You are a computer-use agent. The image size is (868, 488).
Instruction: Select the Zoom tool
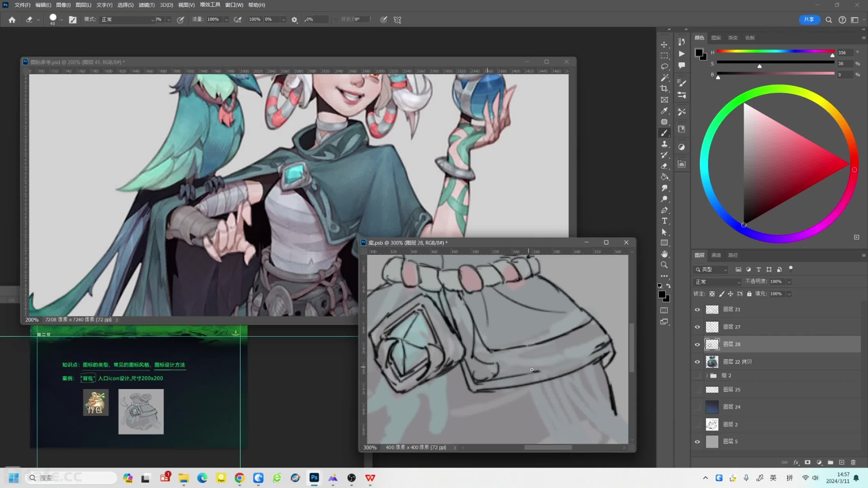[x=664, y=265]
